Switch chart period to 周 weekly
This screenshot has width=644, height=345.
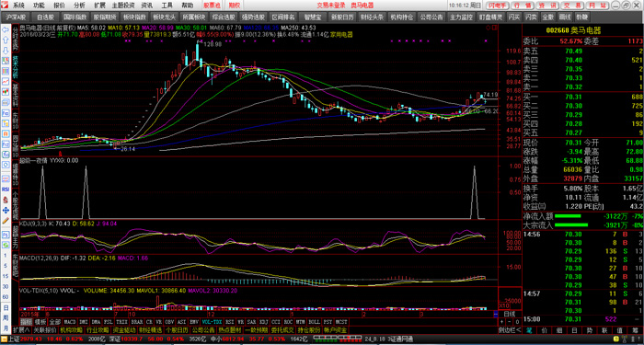click(6, 317)
